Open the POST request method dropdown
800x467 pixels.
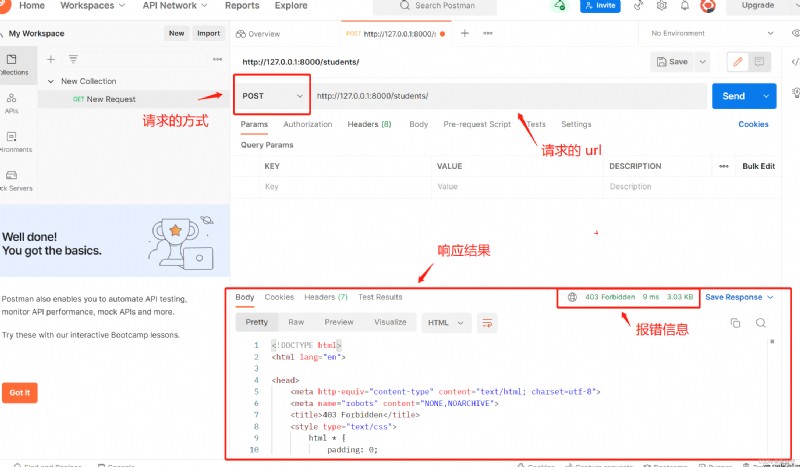(x=272, y=96)
